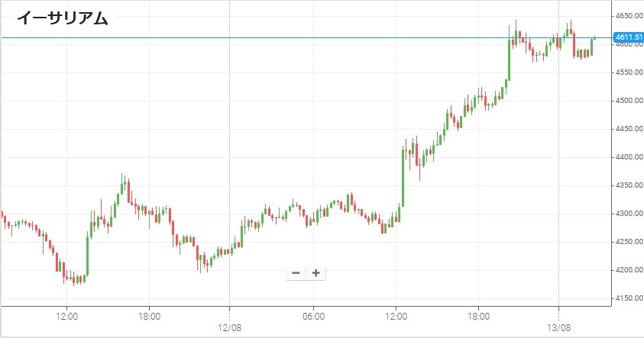Click the 4500.00 price axis label
Viewport: 644px width, 338px height.
click(x=629, y=101)
